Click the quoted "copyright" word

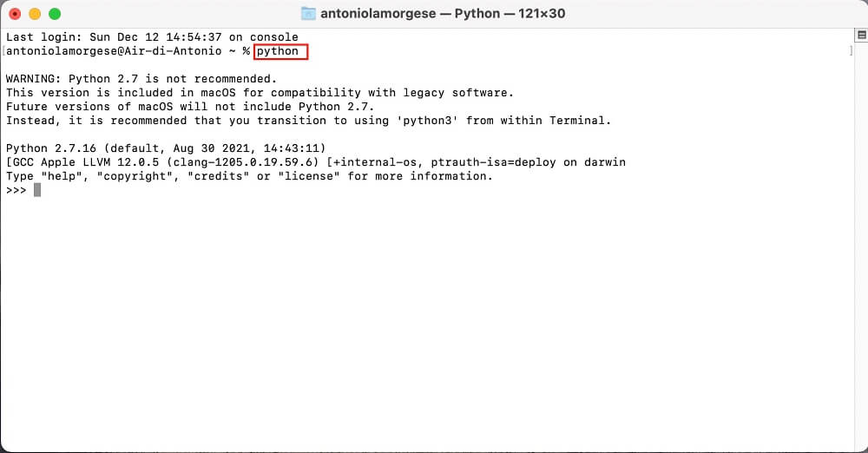pos(135,176)
